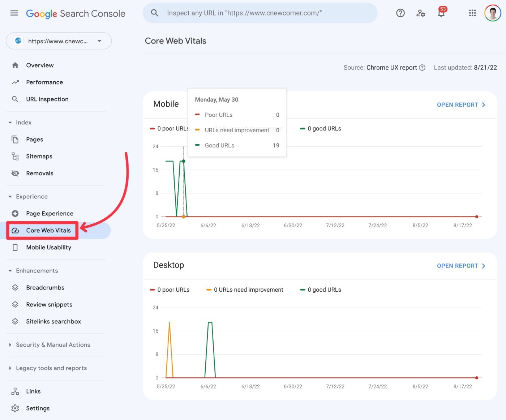The height and width of the screenshot is (420, 506).
Task: Select Mobile Usability menu item
Action: (x=49, y=247)
